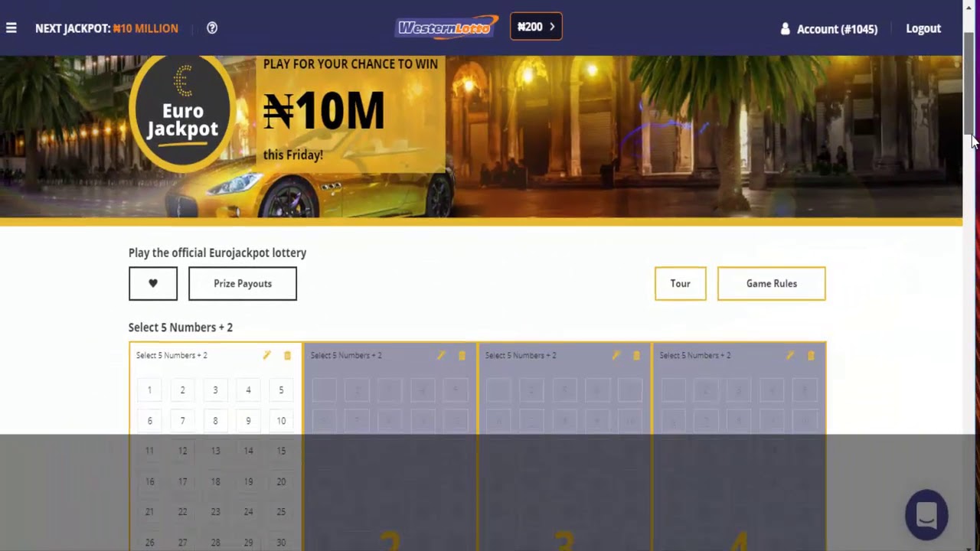Viewport: 980px width, 551px height.
Task: Select number 1 on first ticket
Action: point(149,390)
